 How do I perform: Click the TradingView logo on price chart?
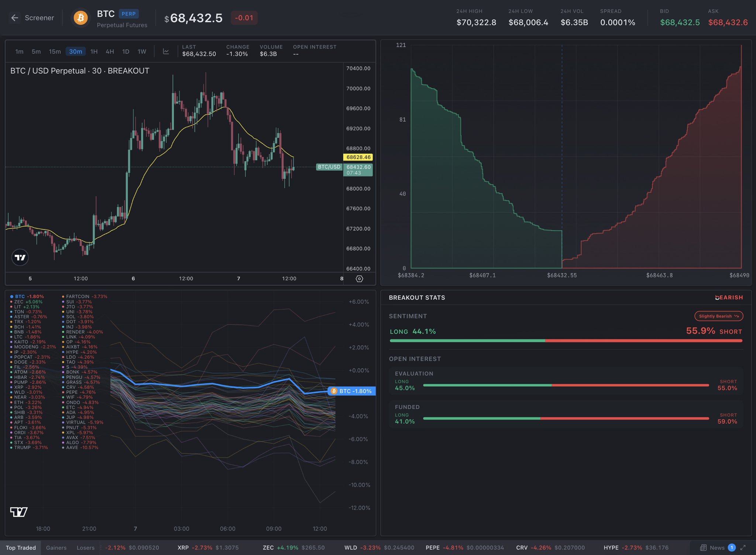[20, 257]
